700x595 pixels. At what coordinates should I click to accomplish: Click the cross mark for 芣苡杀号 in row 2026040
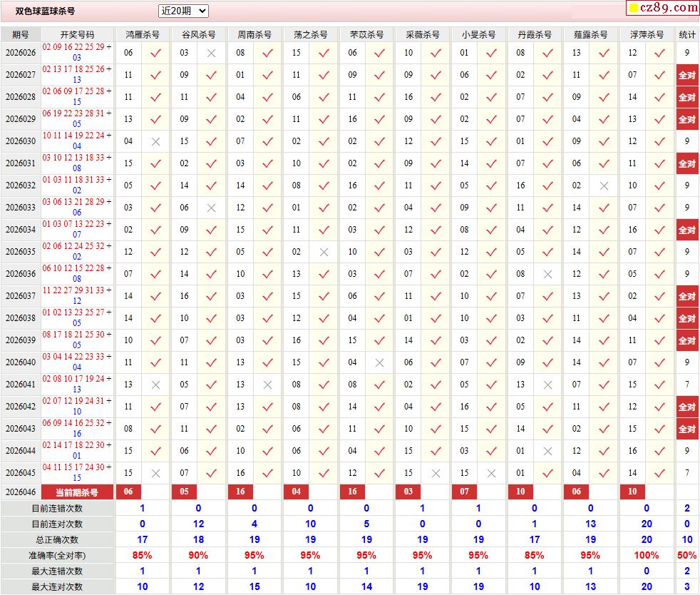click(x=379, y=362)
